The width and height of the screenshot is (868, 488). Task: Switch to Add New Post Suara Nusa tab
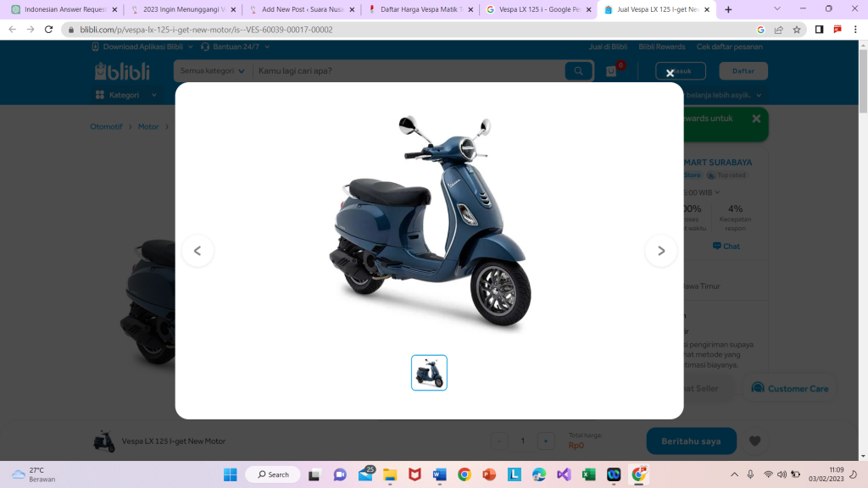(303, 9)
